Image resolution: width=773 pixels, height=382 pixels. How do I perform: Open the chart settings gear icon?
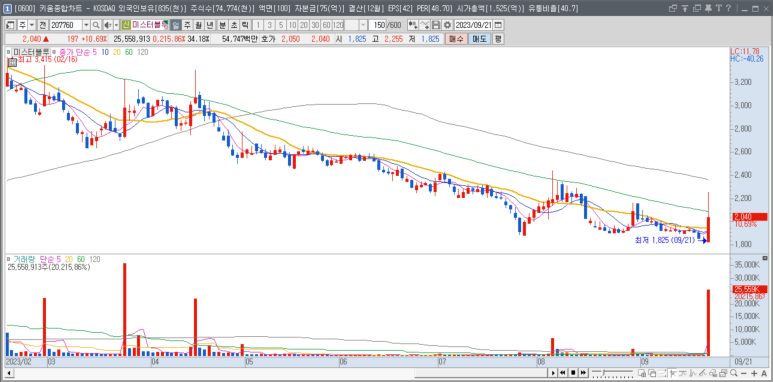click(447, 25)
